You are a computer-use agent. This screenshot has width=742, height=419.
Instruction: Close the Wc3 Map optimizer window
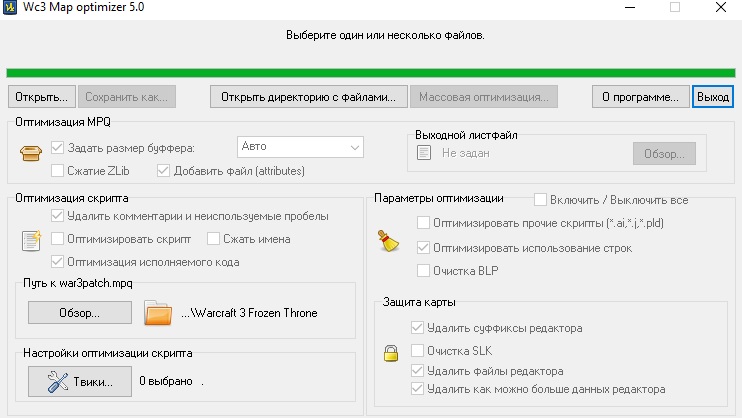[x=721, y=7]
